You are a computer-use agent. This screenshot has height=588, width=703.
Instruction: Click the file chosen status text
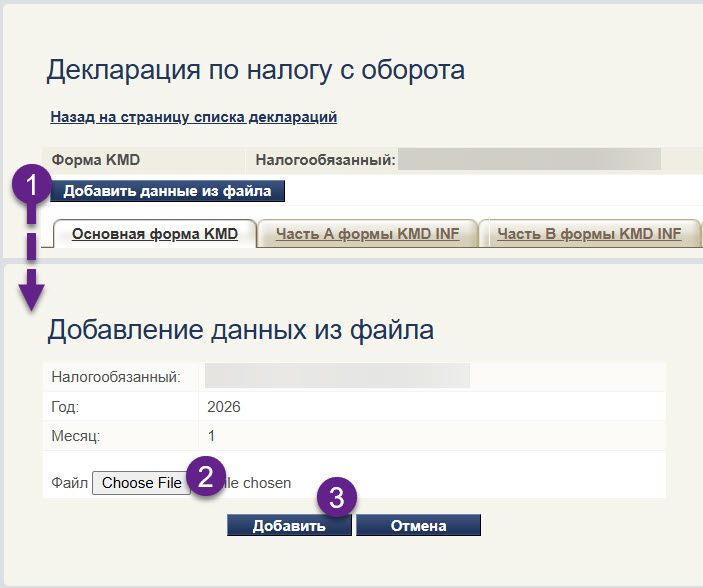(x=257, y=483)
